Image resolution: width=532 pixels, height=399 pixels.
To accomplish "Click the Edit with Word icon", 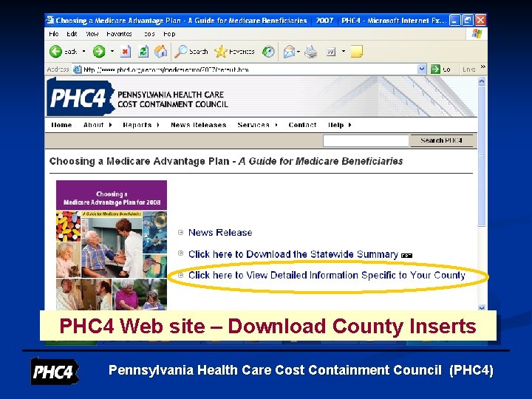I will point(331,52).
